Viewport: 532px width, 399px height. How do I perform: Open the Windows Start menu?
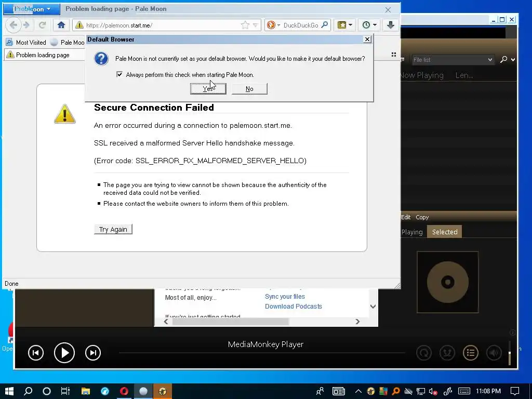point(9,391)
